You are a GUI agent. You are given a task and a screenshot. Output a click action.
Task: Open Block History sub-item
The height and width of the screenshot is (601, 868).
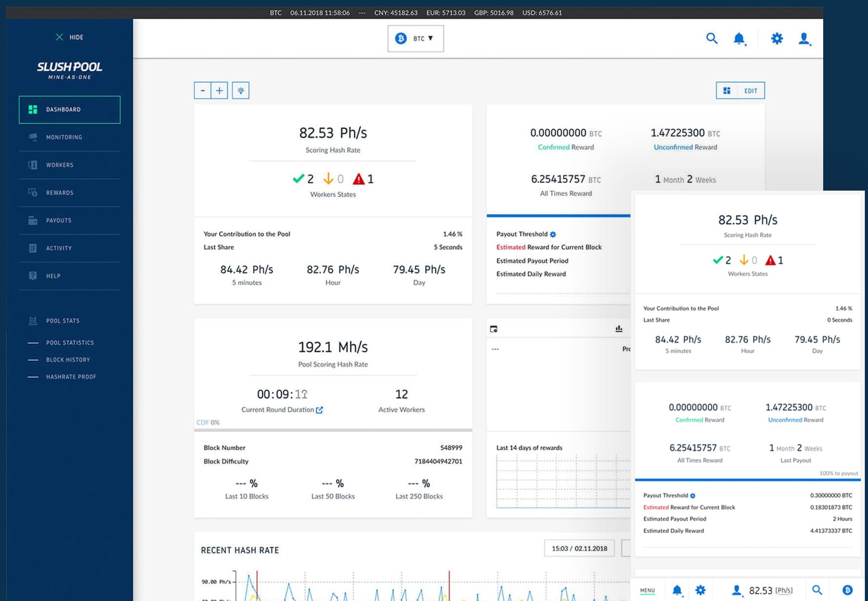tap(68, 360)
